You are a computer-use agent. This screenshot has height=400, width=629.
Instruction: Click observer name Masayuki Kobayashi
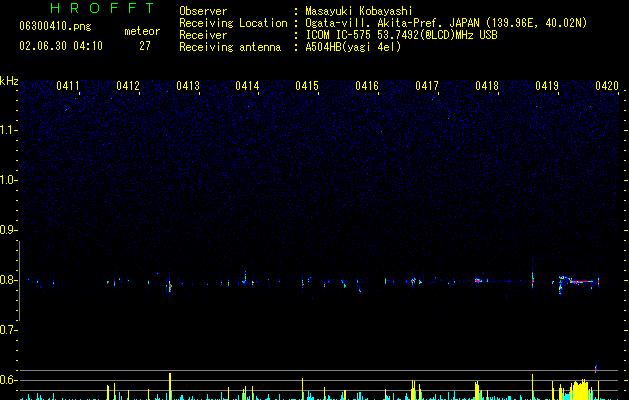tap(359, 11)
